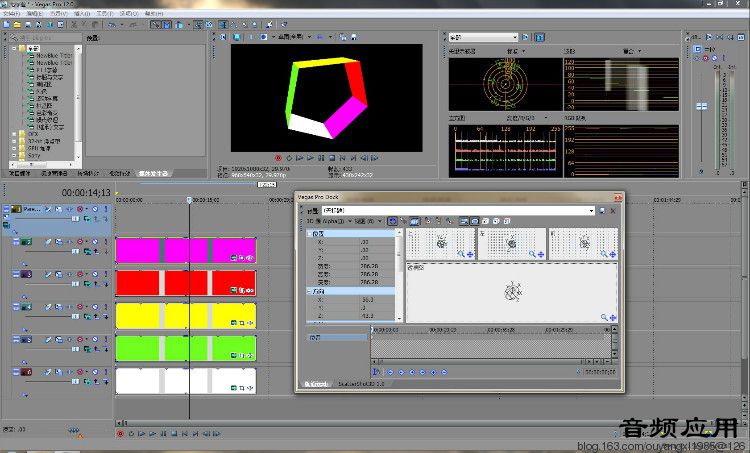Select the highlighted Media Generators tab
This screenshot has width=750, height=453.
point(153,174)
